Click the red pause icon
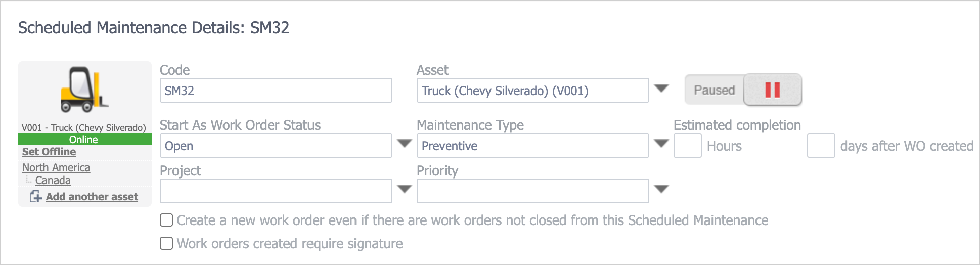Viewport: 980px width, 265px height. 772,90
